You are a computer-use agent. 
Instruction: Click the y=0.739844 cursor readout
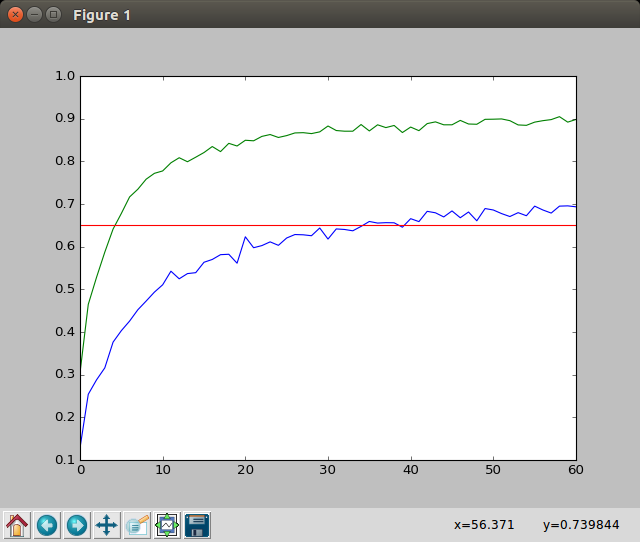point(581,525)
